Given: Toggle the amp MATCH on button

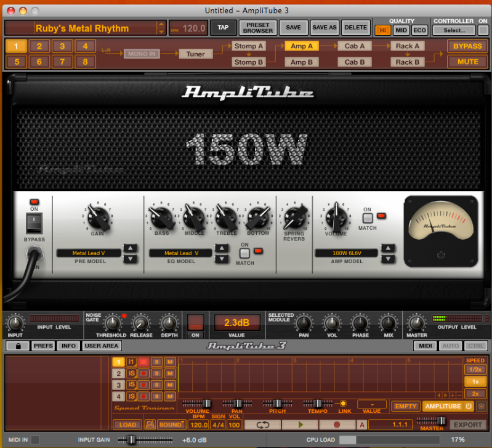Looking at the screenshot, I should pyautogui.click(x=368, y=218).
